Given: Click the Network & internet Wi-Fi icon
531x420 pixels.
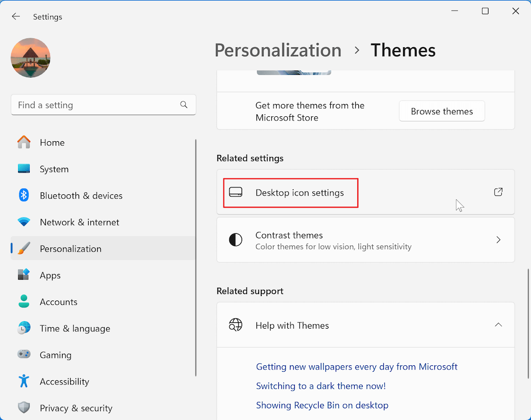Looking at the screenshot, I should (24, 222).
